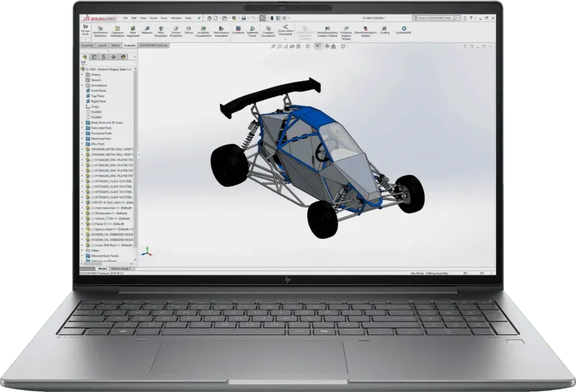The height and width of the screenshot is (392, 576).
Task: Click the tree filter funnel icon
Action: click(x=84, y=63)
